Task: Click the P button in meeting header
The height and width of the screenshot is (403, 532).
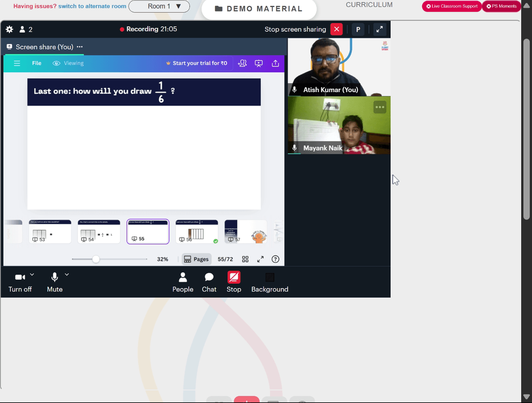Action: click(x=358, y=29)
